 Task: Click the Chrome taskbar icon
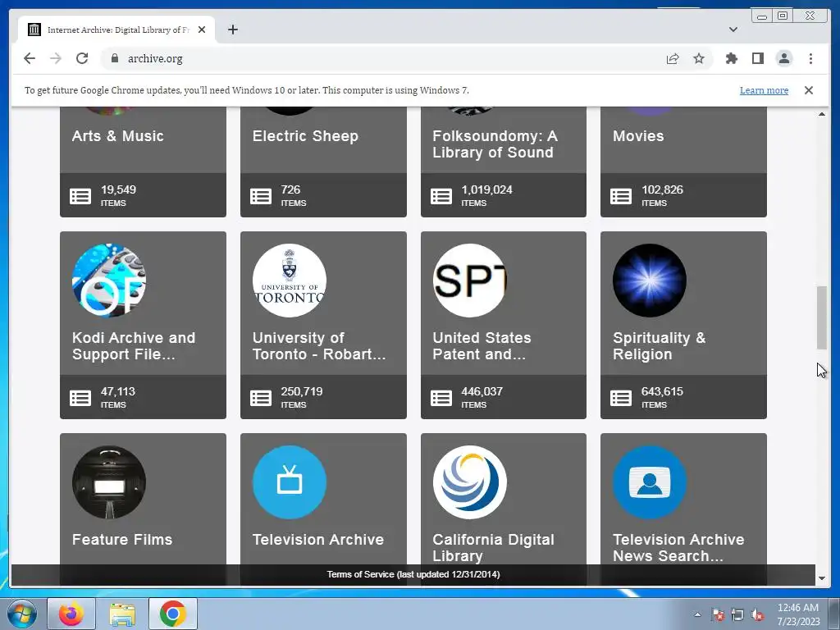172,614
